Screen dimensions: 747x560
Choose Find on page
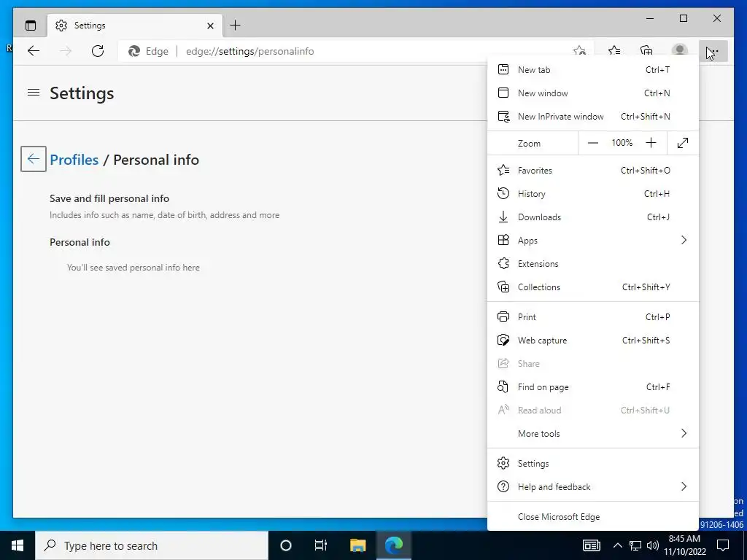593,386
